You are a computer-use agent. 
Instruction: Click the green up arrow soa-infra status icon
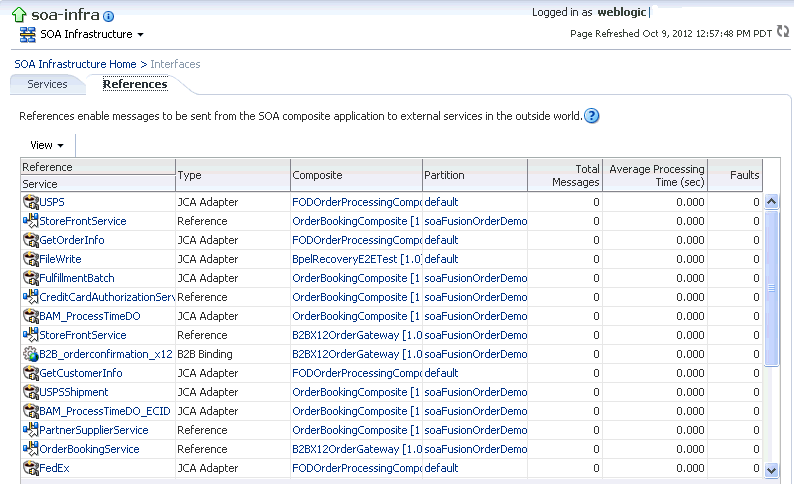pos(19,15)
